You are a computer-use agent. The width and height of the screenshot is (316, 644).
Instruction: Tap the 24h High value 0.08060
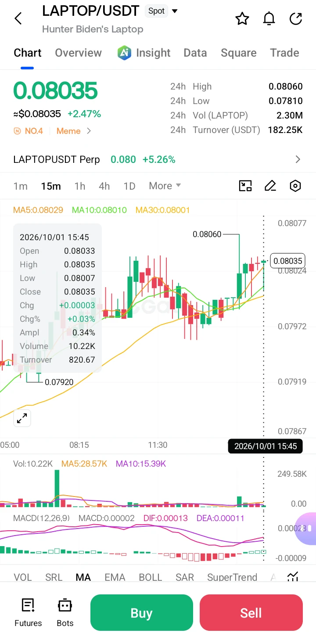click(286, 86)
